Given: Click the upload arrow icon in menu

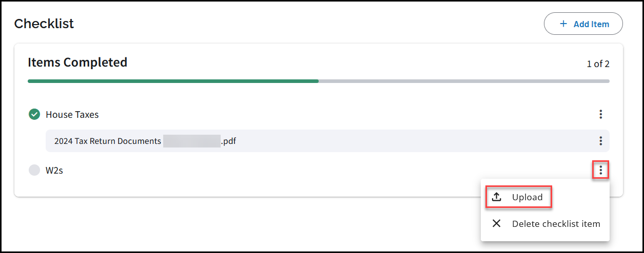Looking at the screenshot, I should tap(496, 197).
